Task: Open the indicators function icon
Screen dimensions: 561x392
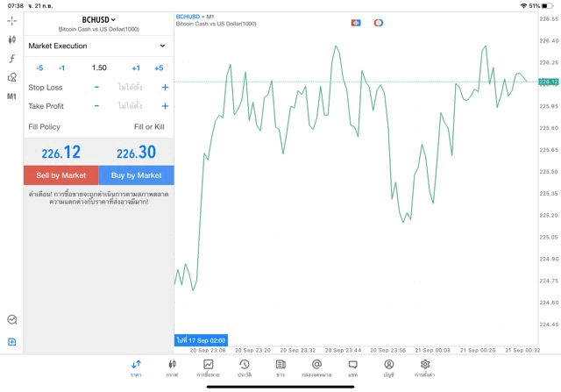Action: tap(11, 59)
